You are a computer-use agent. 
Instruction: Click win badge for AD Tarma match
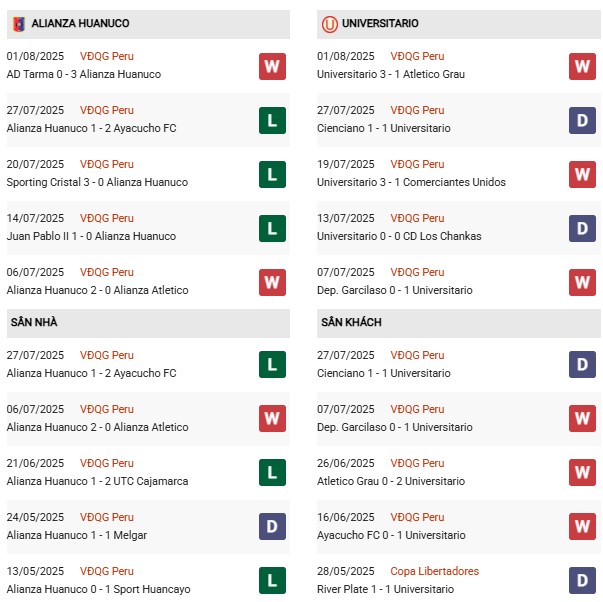(x=272, y=66)
